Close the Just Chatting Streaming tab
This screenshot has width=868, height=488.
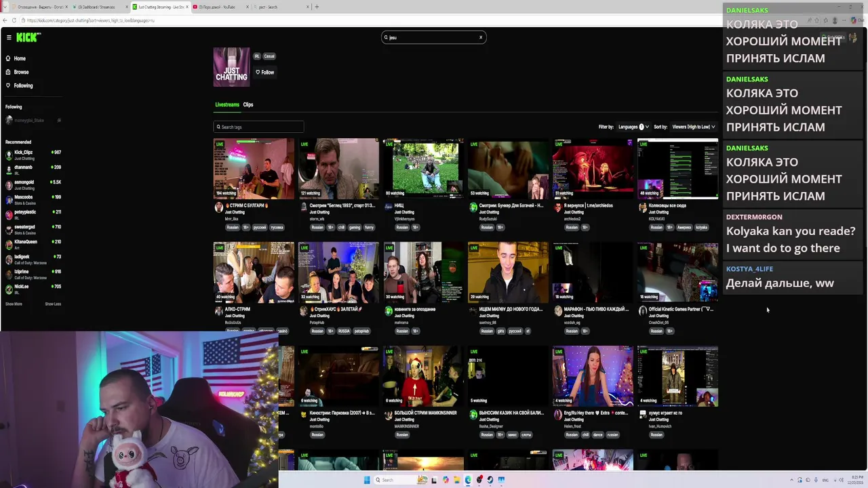coord(186,7)
